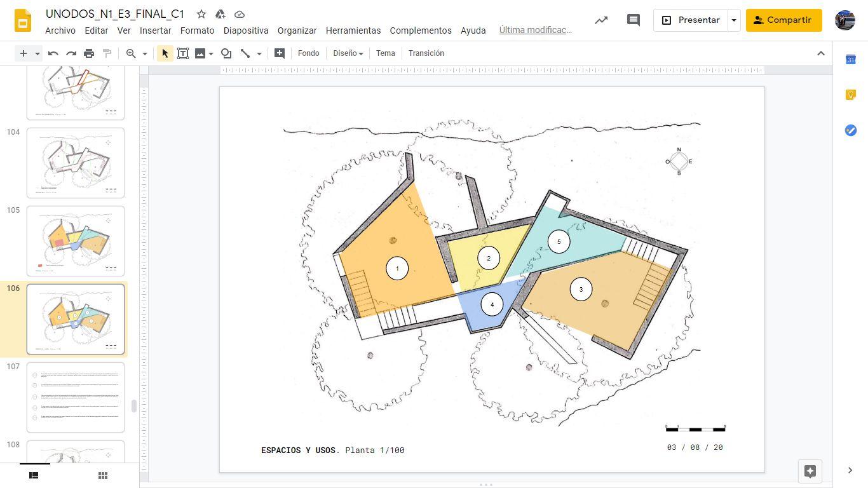Screen dimensions: 868x488
Task: Open presentation options dropdown next to Presentar
Action: click(734, 20)
